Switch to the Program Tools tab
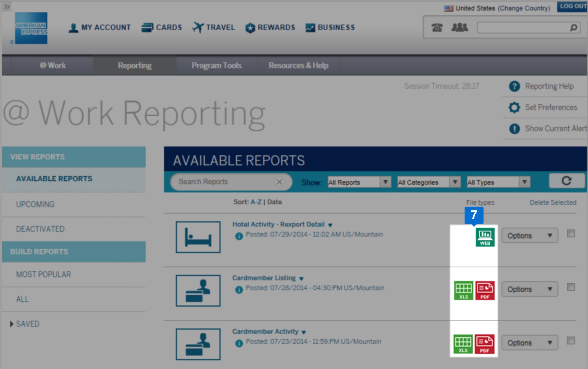 point(216,65)
